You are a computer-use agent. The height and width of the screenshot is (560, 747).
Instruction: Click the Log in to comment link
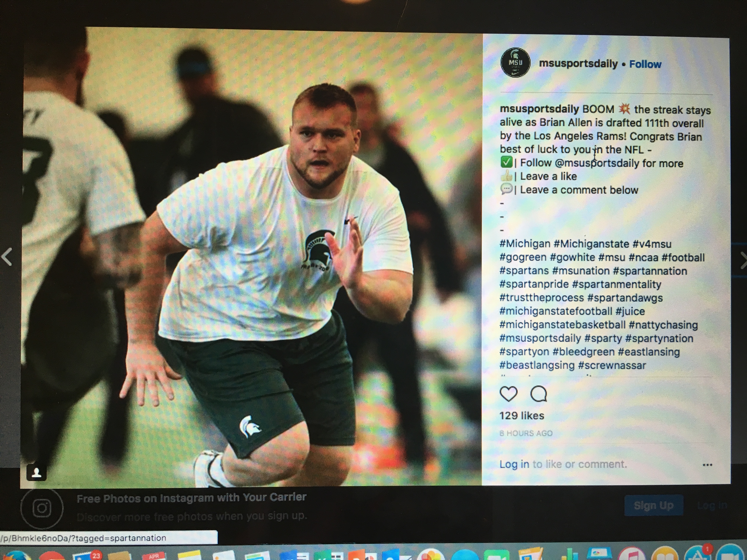point(514,464)
